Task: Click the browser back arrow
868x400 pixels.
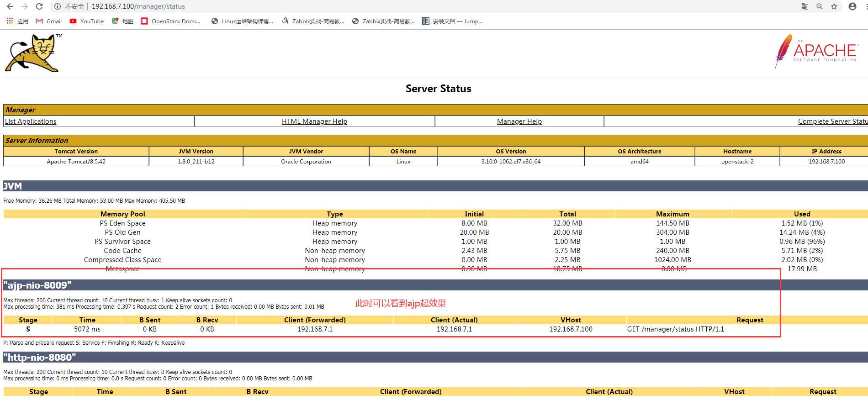Action: tap(10, 6)
